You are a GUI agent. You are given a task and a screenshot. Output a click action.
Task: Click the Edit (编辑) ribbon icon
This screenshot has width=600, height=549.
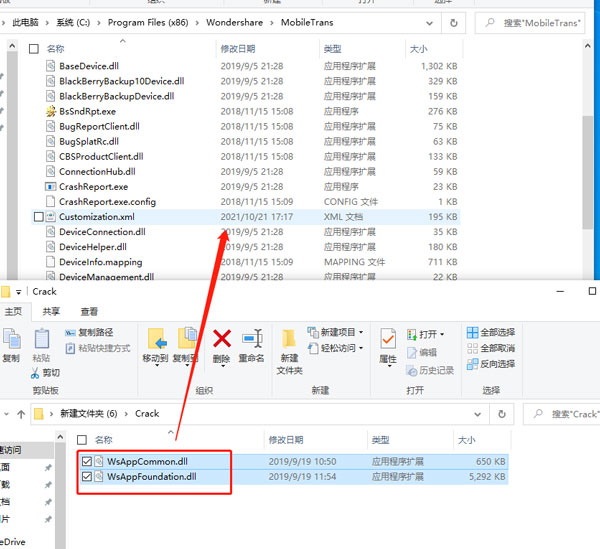412,352
